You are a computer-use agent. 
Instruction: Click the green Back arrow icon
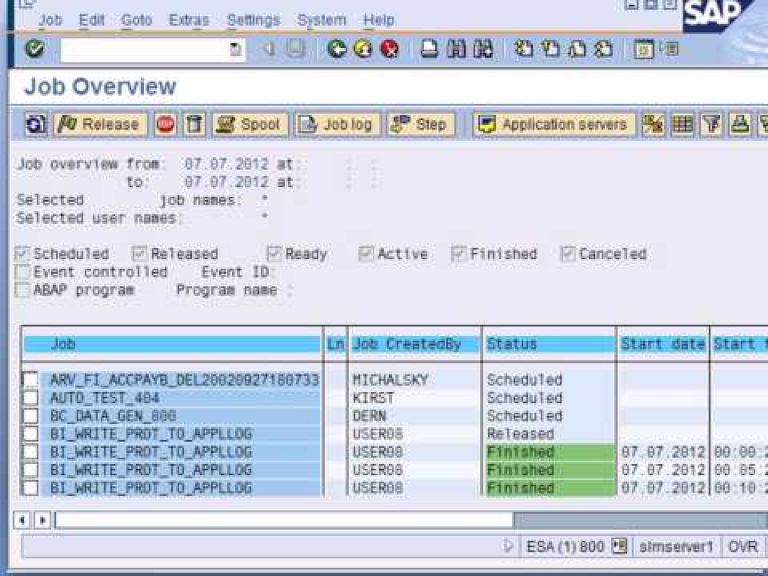[337, 48]
